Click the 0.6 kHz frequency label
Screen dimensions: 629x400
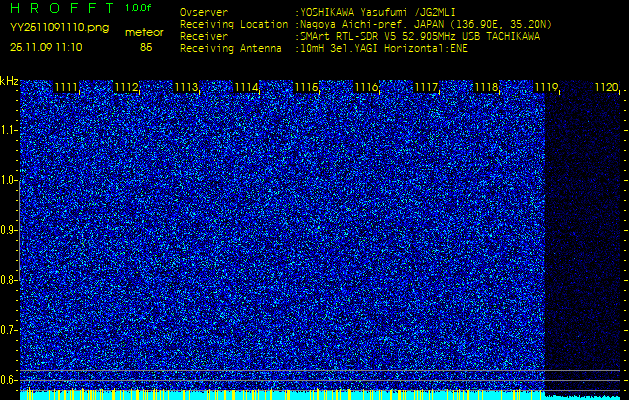coord(9,380)
